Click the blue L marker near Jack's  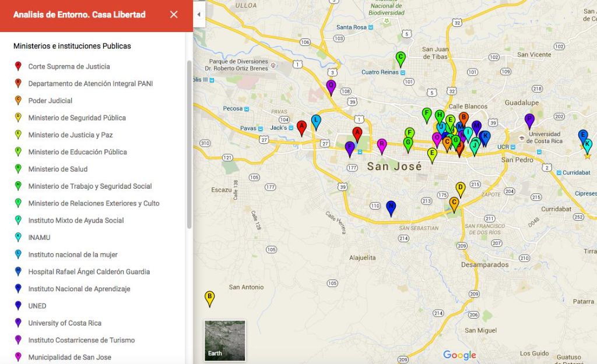[x=316, y=121]
